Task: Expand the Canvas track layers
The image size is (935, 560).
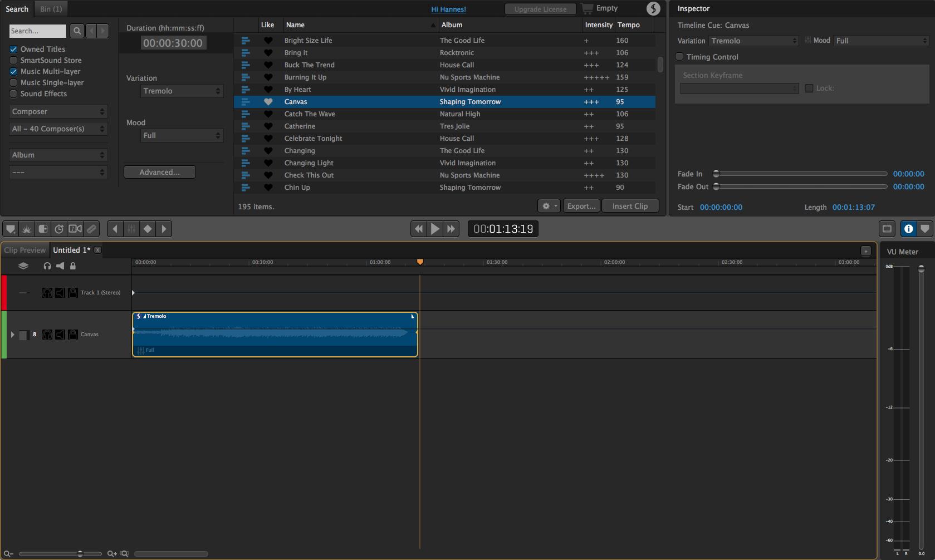Action: [x=12, y=335]
